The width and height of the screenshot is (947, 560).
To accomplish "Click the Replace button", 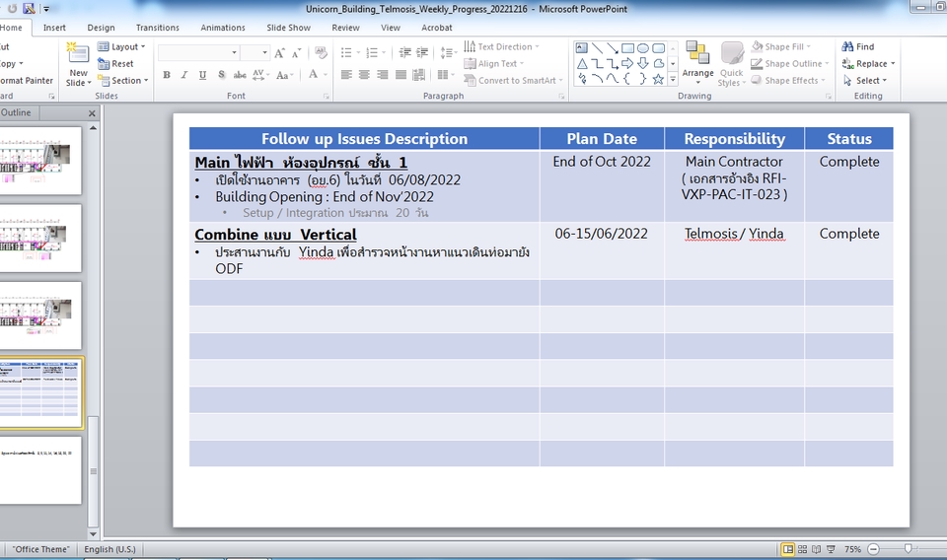I will click(868, 63).
